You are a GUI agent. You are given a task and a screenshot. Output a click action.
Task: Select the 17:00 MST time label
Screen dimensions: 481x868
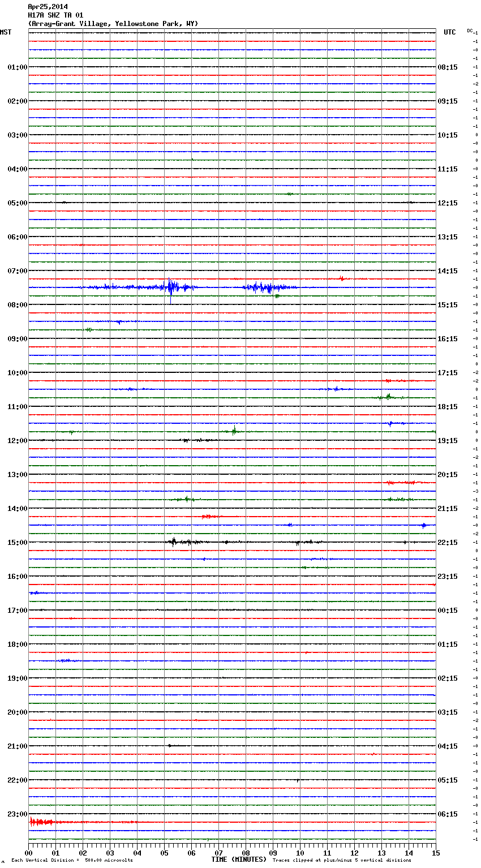(x=17, y=611)
